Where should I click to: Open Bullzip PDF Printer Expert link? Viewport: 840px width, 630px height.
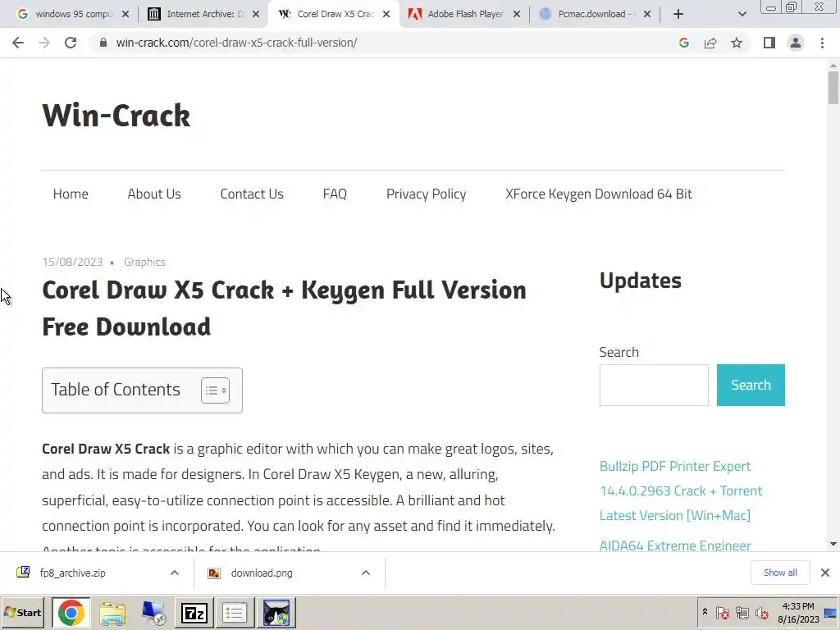(680, 491)
